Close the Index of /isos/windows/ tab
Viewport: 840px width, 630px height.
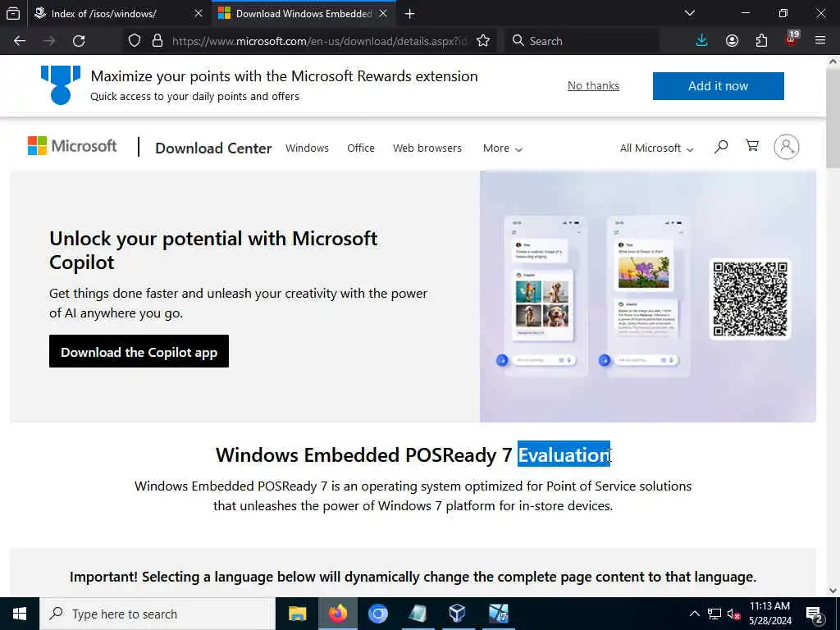[199, 14]
